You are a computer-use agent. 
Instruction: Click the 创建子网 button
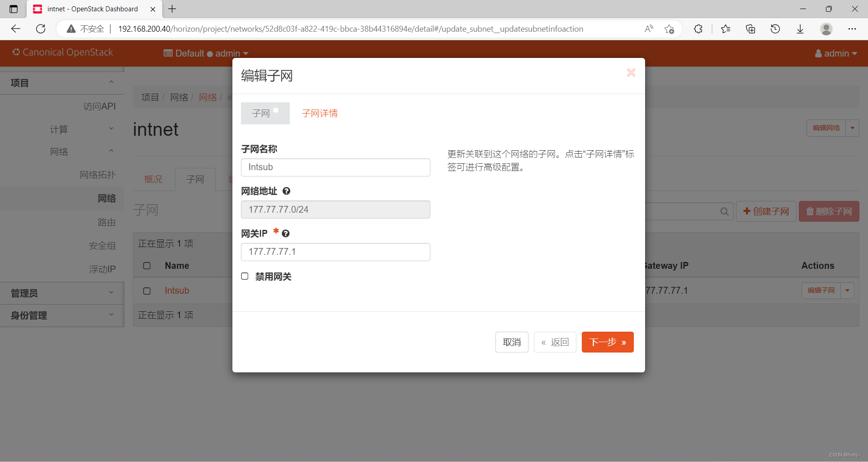click(766, 211)
